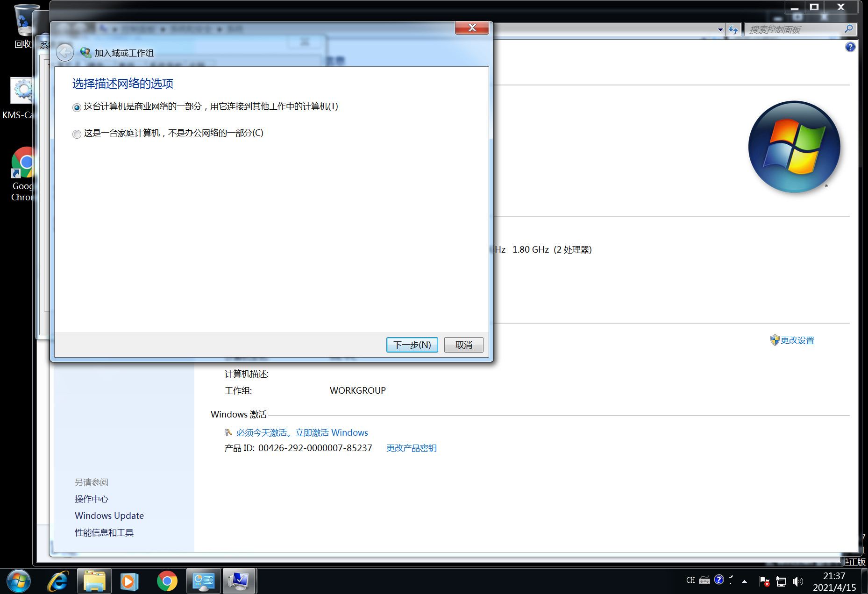This screenshot has height=594, width=868.
Task: Open 操作中心 in sidebar
Action: tap(92, 499)
